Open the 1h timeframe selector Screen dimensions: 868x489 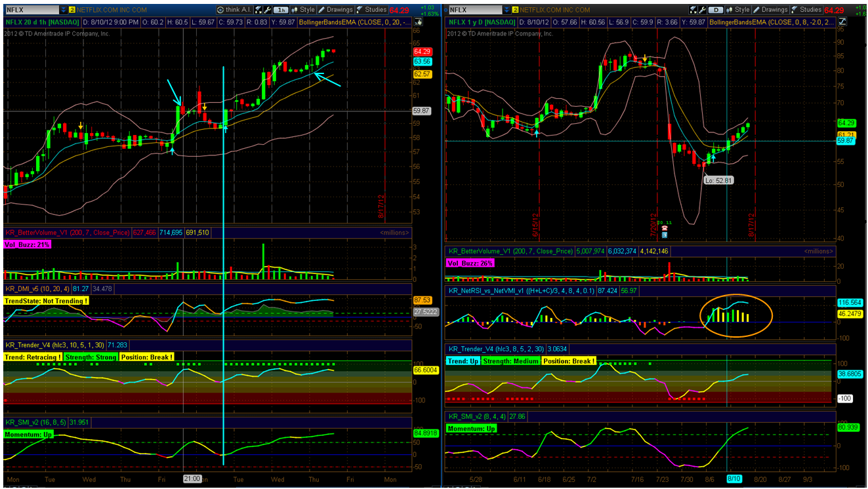point(281,10)
